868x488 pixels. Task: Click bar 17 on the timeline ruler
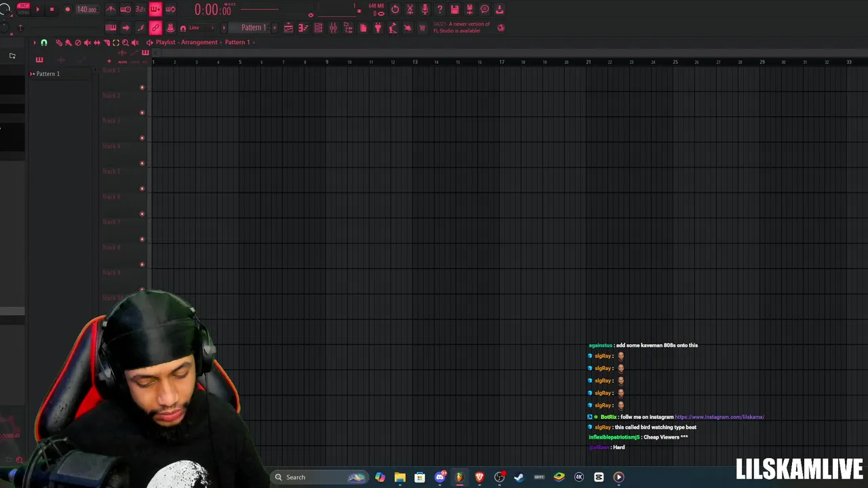pyautogui.click(x=501, y=62)
